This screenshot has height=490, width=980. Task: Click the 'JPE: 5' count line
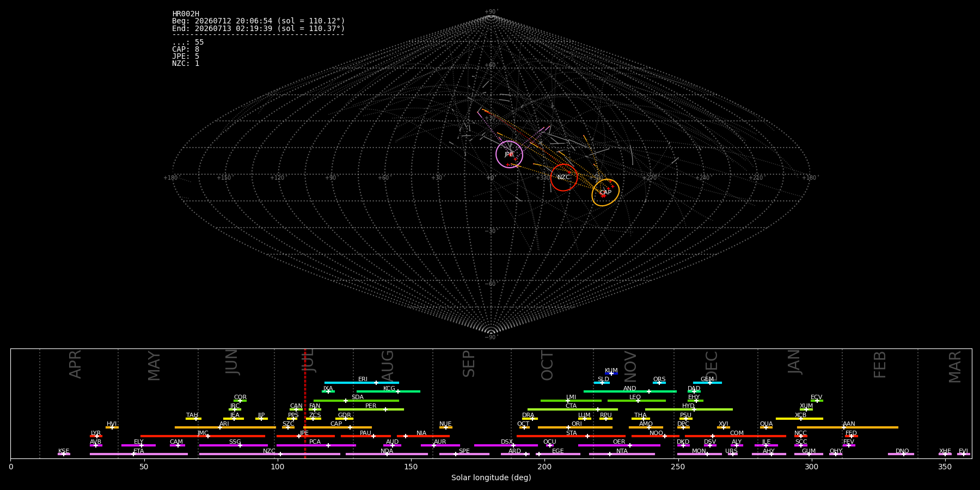(x=186, y=56)
